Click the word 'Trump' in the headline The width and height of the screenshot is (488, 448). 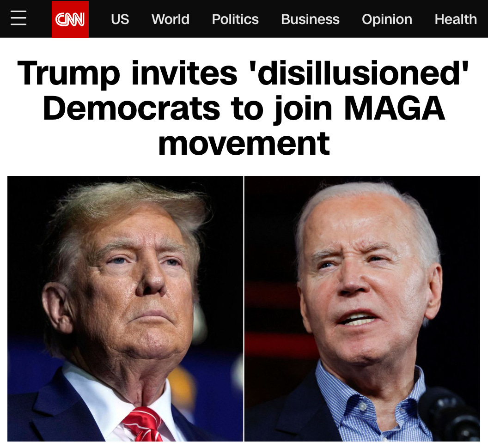click(68, 75)
